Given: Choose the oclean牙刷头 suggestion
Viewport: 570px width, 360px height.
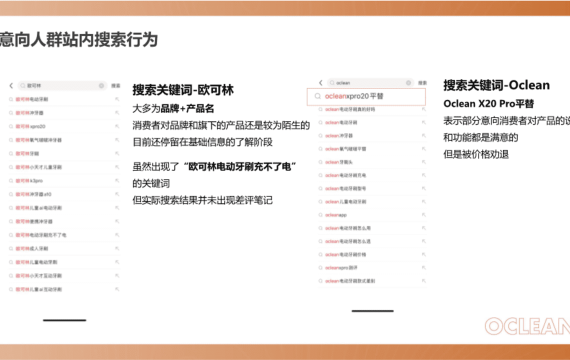Looking at the screenshot, I should 372,162.
